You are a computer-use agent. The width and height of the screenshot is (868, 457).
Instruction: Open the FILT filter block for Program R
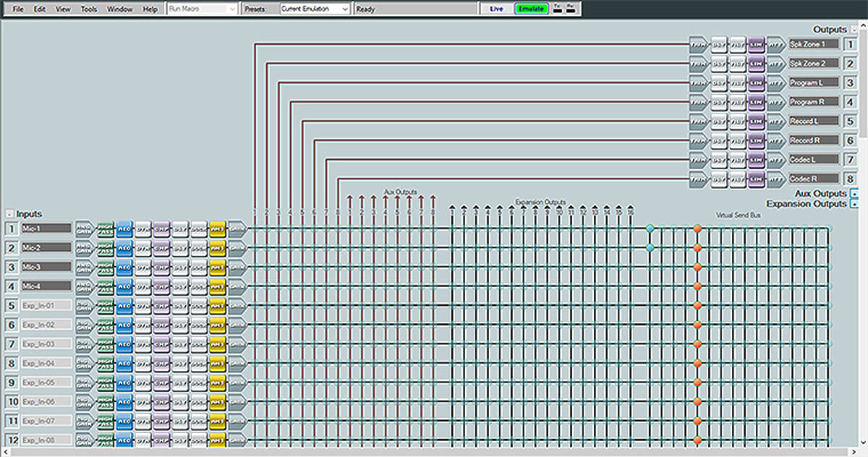tap(737, 102)
